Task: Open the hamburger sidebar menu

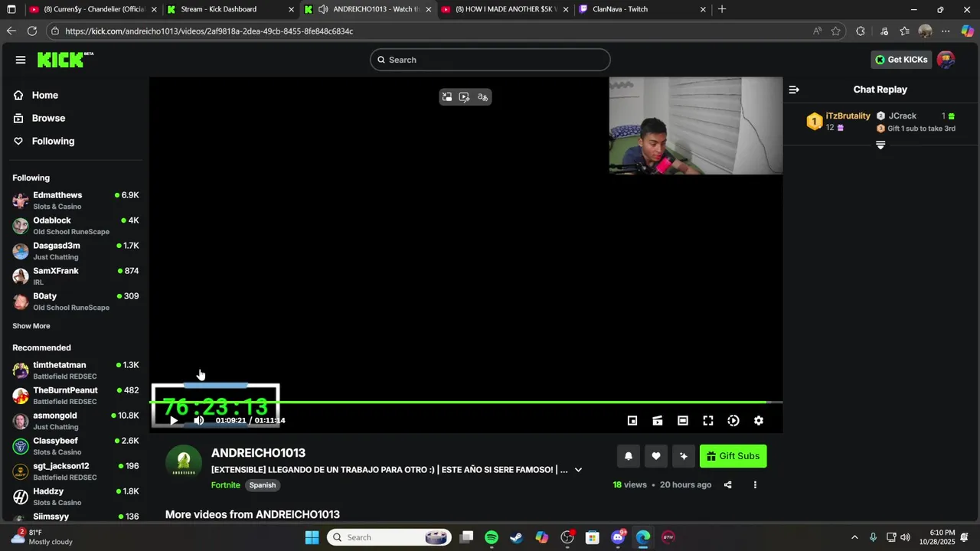Action: tap(21, 60)
